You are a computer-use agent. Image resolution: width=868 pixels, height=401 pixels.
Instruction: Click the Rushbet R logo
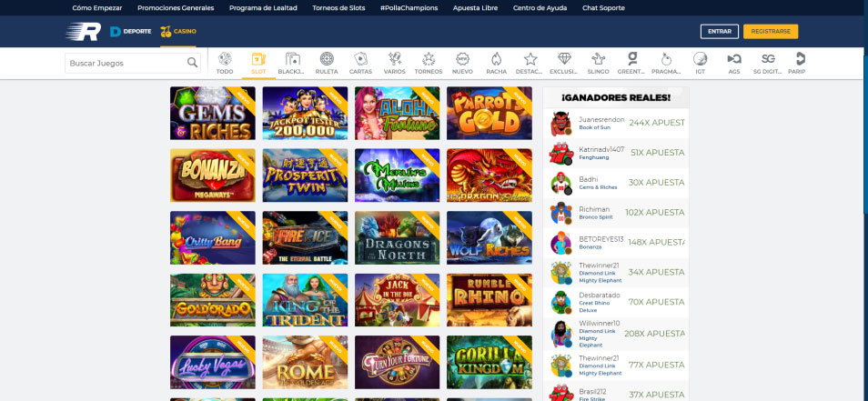pyautogui.click(x=84, y=32)
